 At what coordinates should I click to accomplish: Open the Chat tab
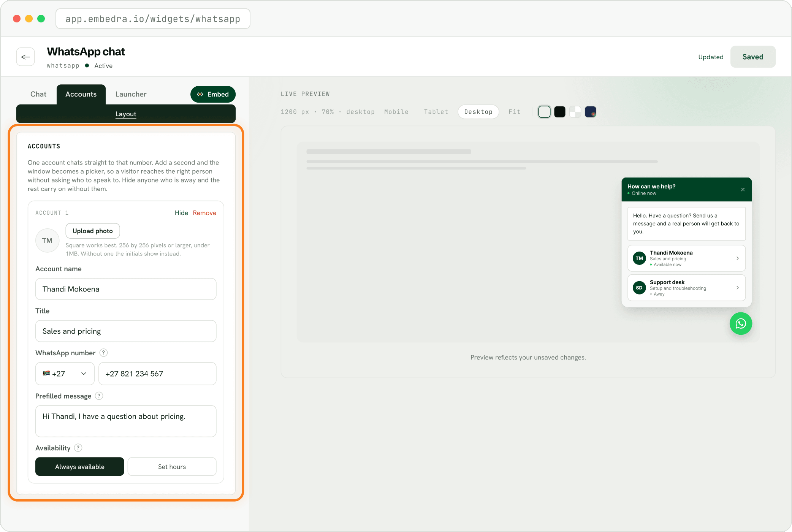pos(38,94)
